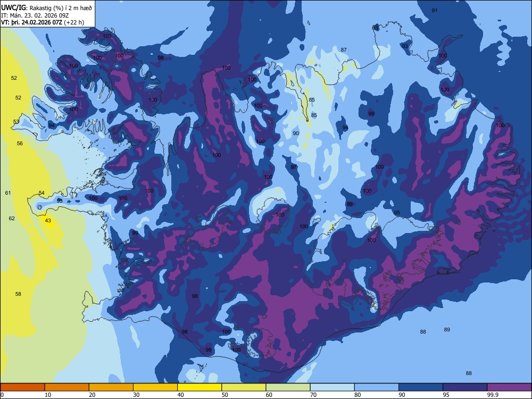Click the legend scale label 70

click(x=313, y=395)
